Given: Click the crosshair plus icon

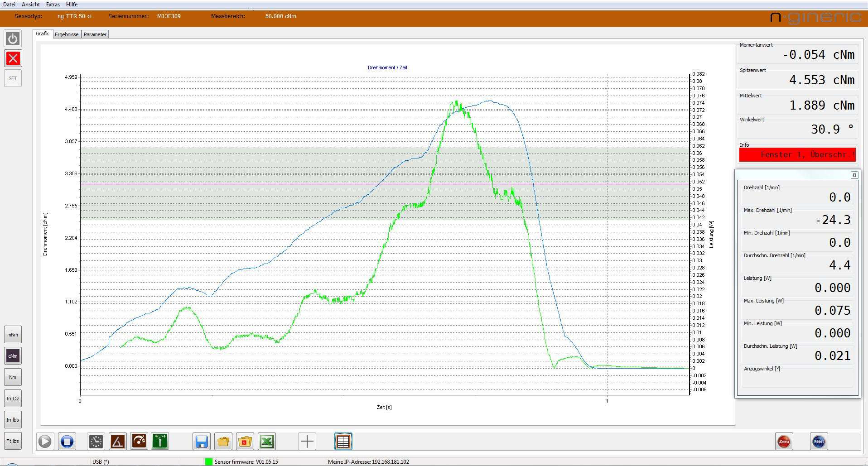Looking at the screenshot, I should [307, 441].
